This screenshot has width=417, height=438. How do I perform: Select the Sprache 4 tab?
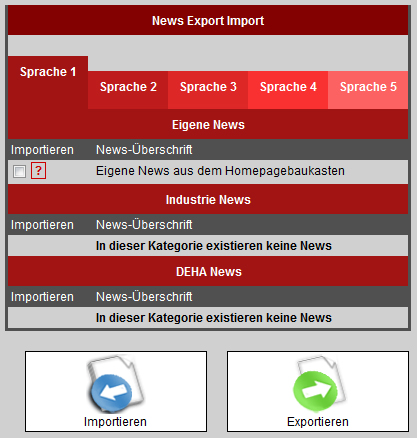click(288, 87)
